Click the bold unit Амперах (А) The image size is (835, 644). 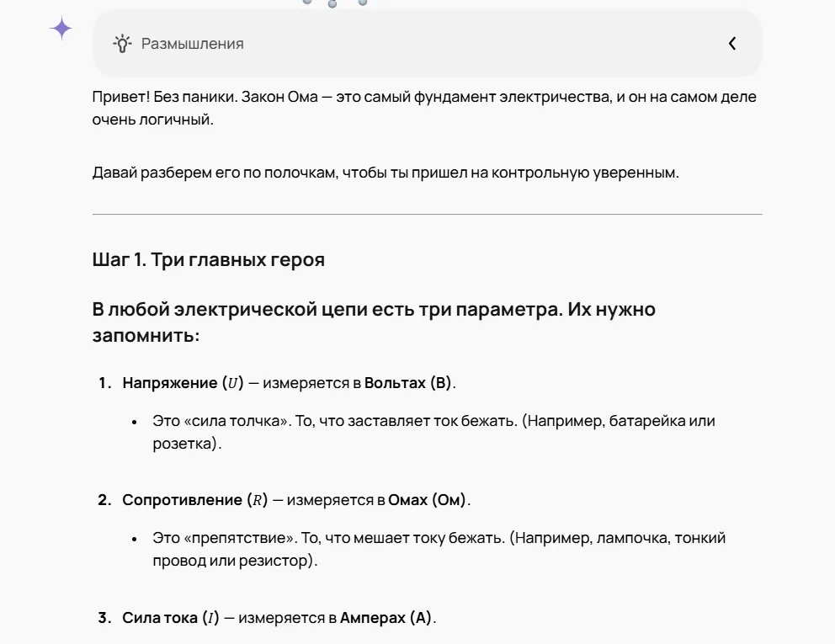[x=386, y=618]
